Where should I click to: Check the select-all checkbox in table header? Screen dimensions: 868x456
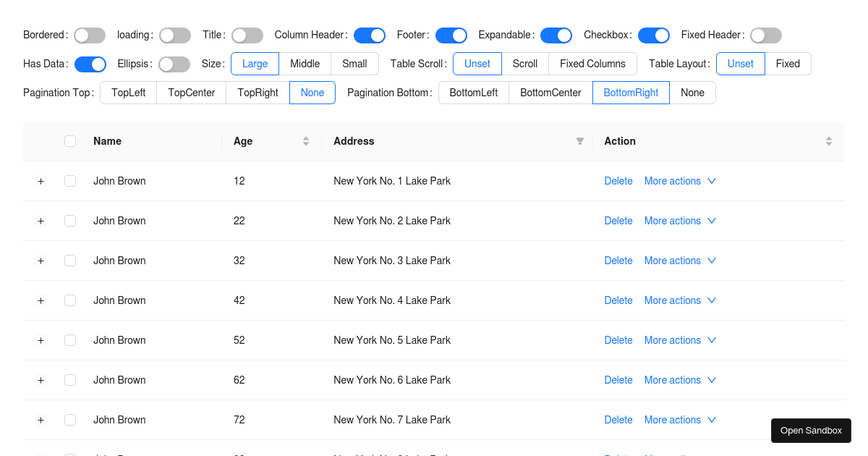pyautogui.click(x=70, y=141)
